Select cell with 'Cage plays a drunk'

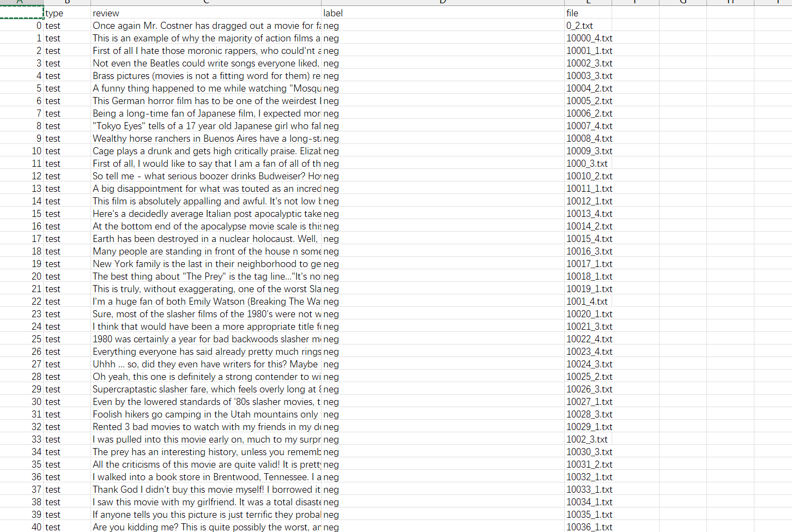206,151
